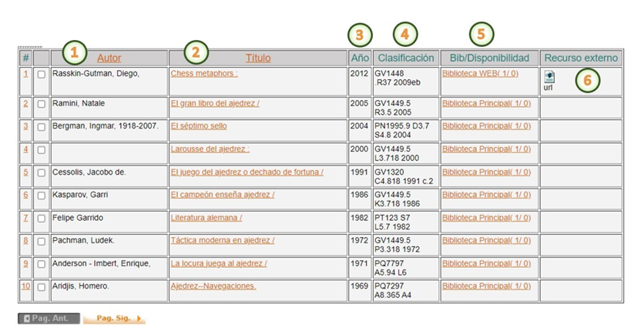Click author name Bergman, Ingmar, 1918-2007.
The width and height of the screenshot is (644, 334).
click(x=105, y=126)
